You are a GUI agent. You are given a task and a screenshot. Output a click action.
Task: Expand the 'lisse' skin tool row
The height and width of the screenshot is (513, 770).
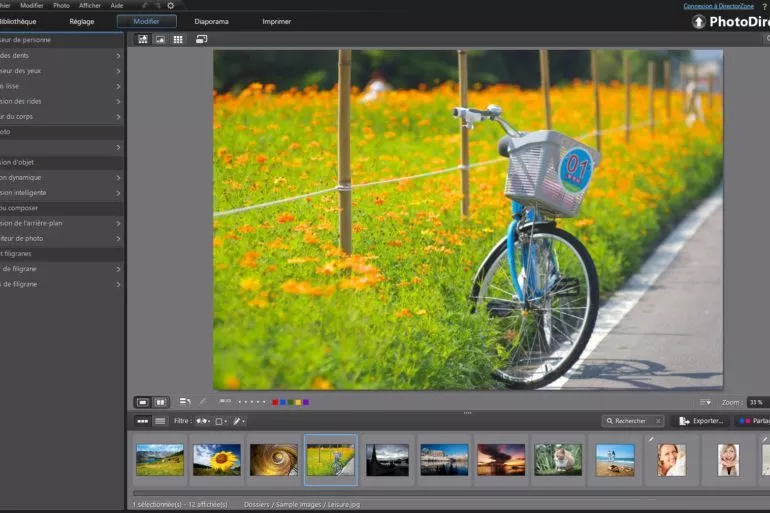(61, 86)
